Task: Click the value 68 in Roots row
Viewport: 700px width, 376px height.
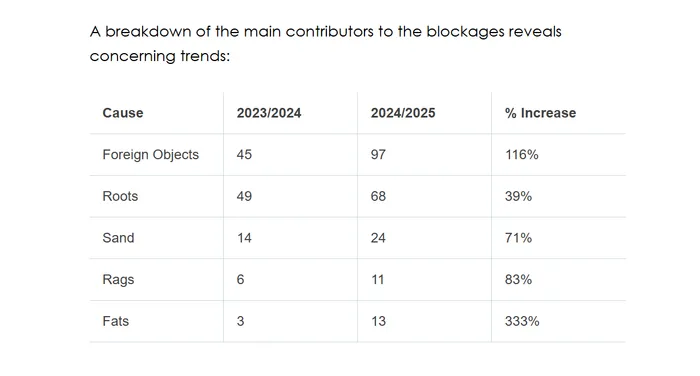Action: [x=378, y=196]
